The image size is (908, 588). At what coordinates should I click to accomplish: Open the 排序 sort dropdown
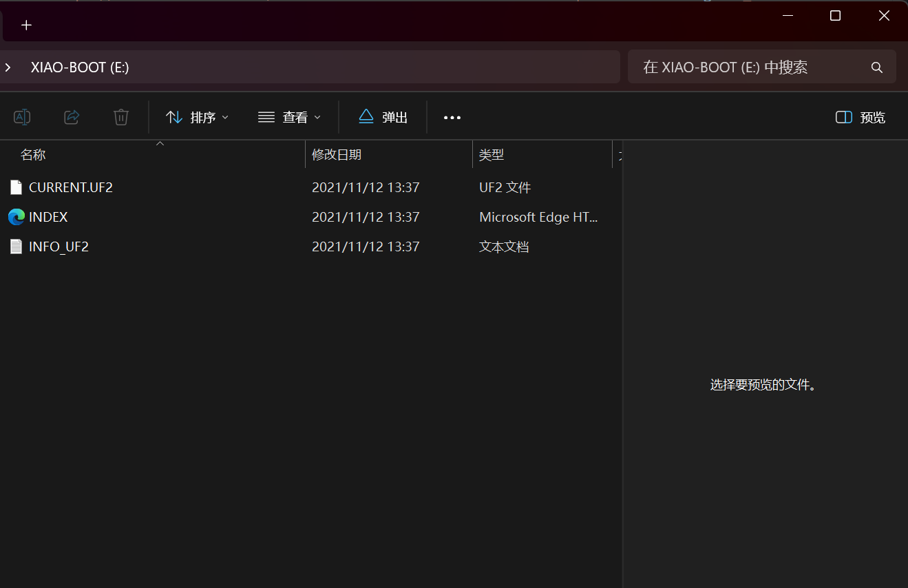click(198, 118)
